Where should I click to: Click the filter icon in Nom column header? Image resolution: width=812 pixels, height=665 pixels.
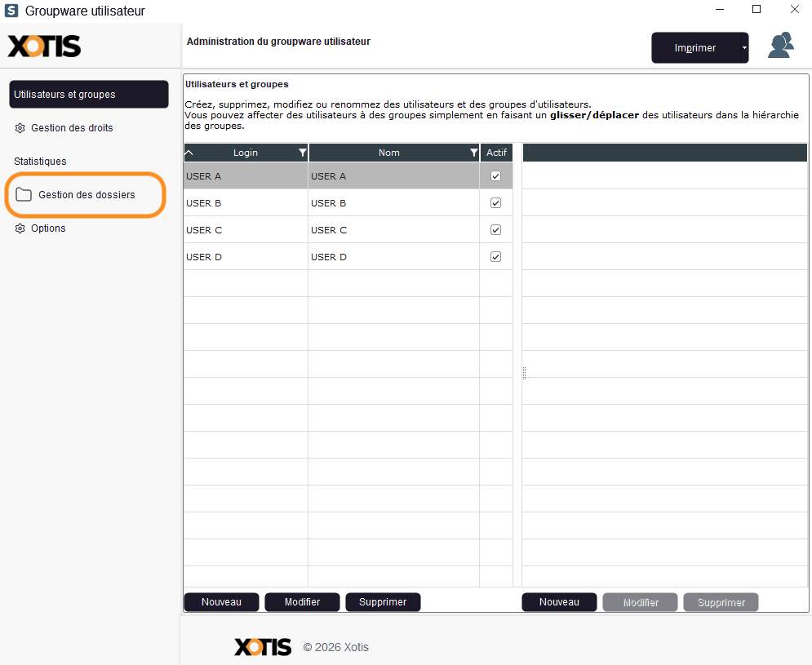tap(474, 153)
